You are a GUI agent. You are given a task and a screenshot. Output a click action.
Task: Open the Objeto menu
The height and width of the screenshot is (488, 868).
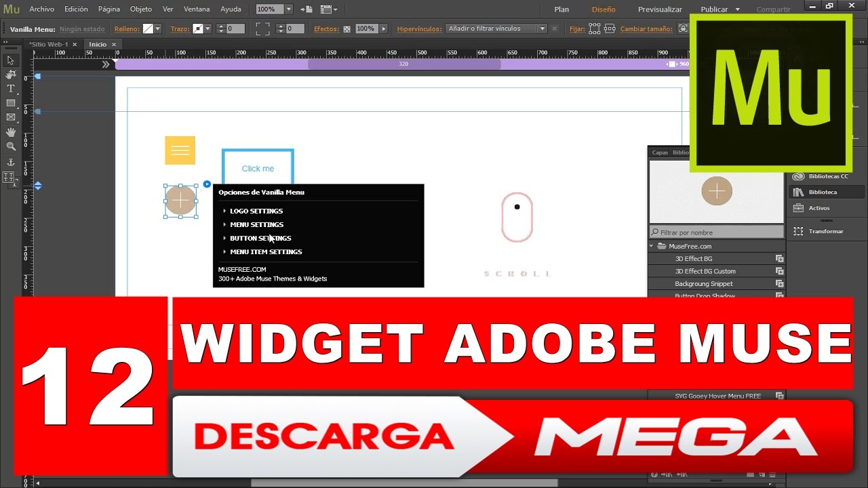tap(141, 9)
